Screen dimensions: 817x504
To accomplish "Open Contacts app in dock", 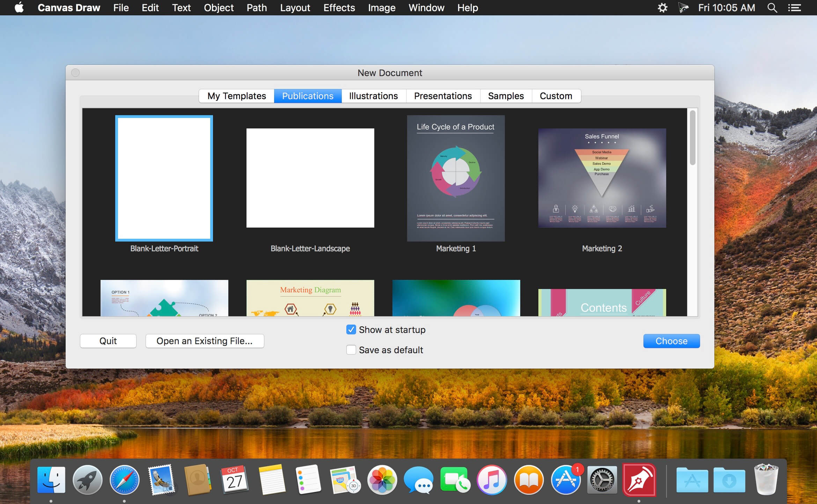I will coord(198,480).
